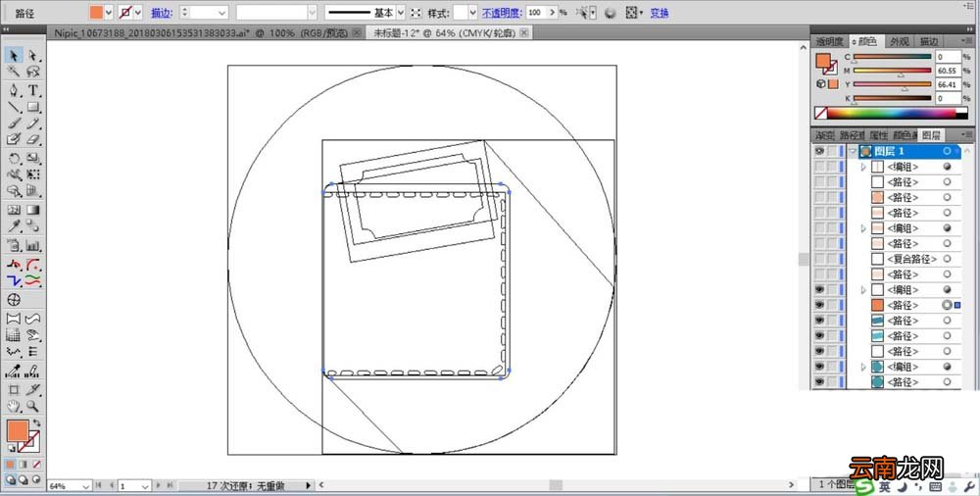This screenshot has width=980, height=496.
Task: Open the 渐变 panel tab
Action: pyautogui.click(x=824, y=135)
